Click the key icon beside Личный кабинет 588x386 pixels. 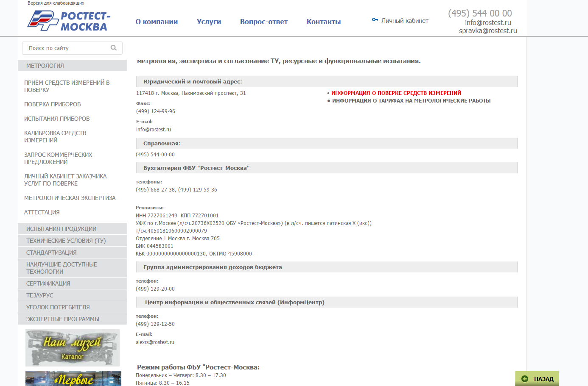click(x=375, y=19)
